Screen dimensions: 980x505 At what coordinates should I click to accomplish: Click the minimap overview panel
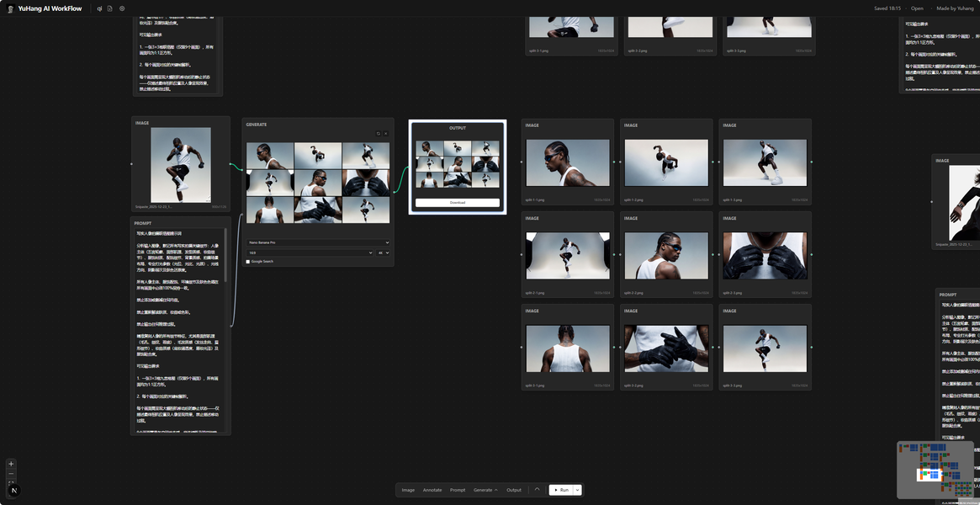coord(935,470)
